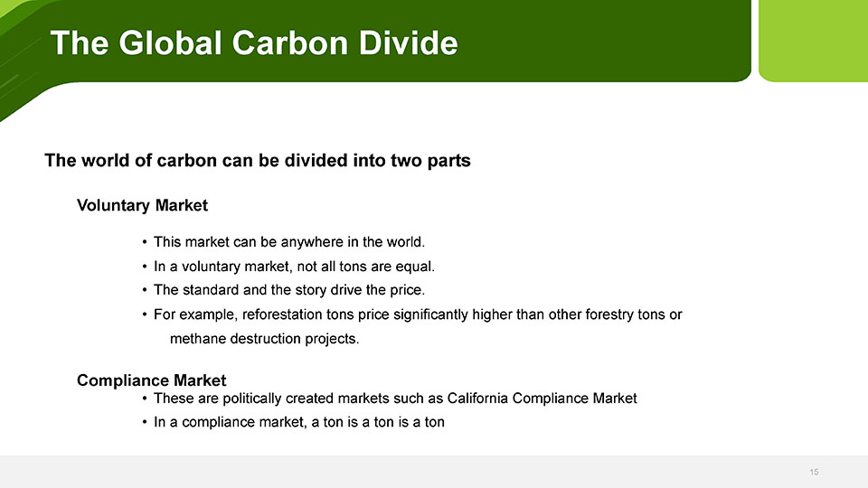The width and height of the screenshot is (868, 488).
Task: Click the bullet 'a ton is a ton is a ton'
Action: (x=298, y=422)
